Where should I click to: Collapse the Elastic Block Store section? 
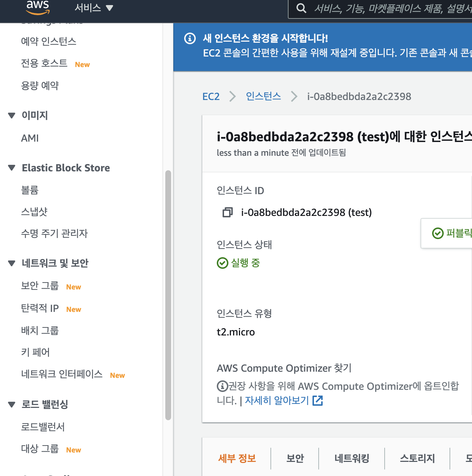click(12, 168)
